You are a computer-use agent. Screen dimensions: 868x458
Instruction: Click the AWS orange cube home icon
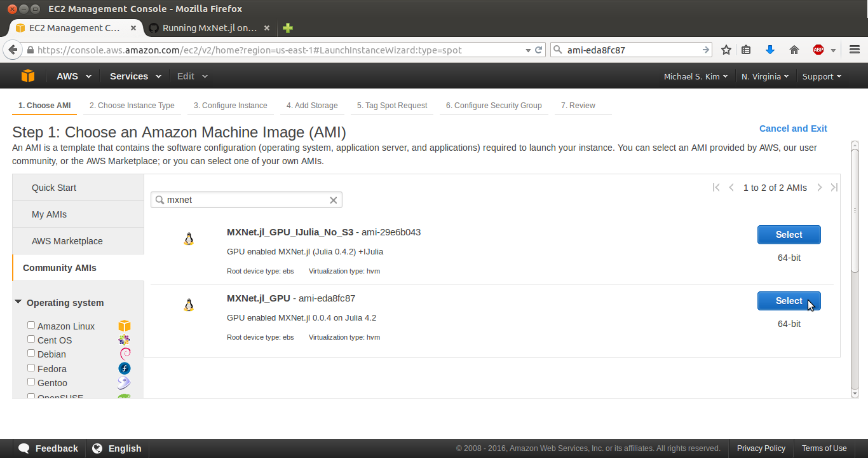pos(27,76)
